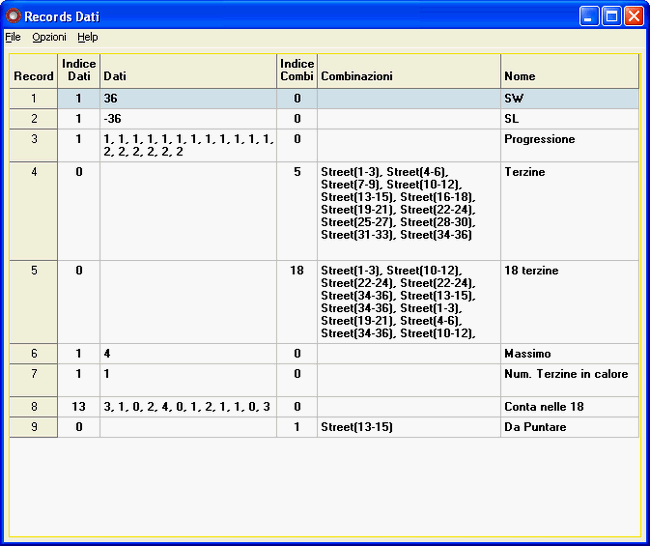Click the Dati column header
The width and height of the screenshot is (650, 546).
pos(188,76)
